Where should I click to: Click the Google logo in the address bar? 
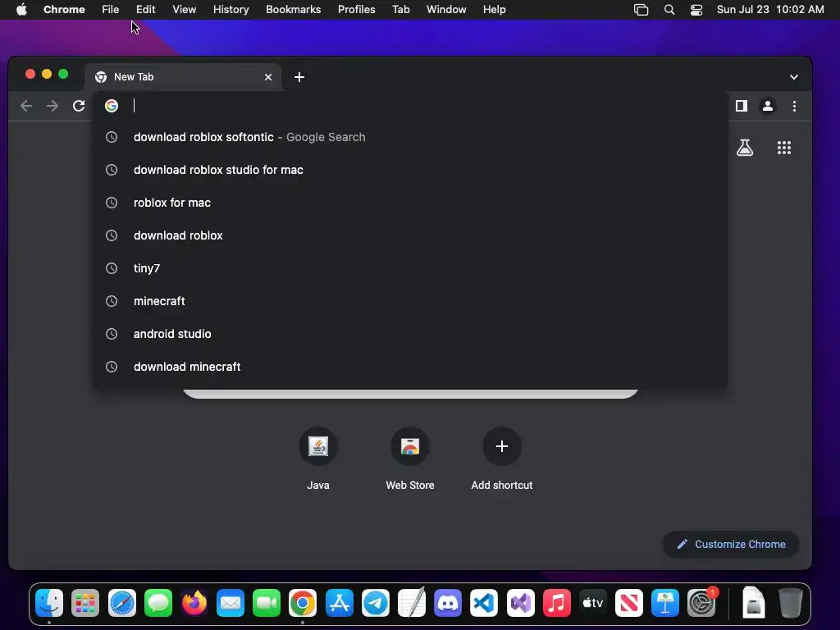point(112,106)
